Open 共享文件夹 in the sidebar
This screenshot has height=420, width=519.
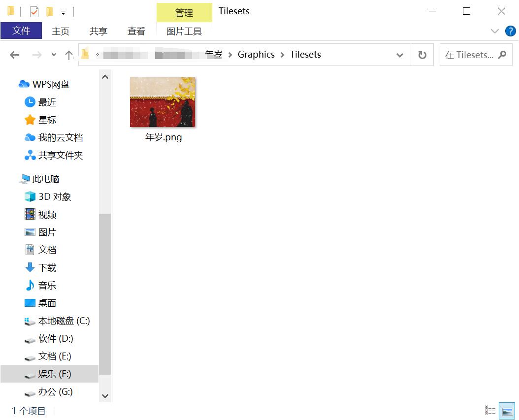pyautogui.click(x=54, y=155)
